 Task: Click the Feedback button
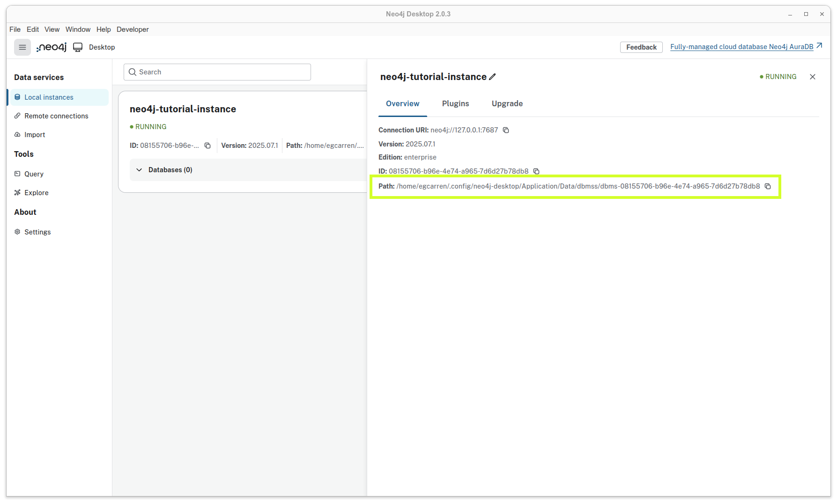pos(641,47)
